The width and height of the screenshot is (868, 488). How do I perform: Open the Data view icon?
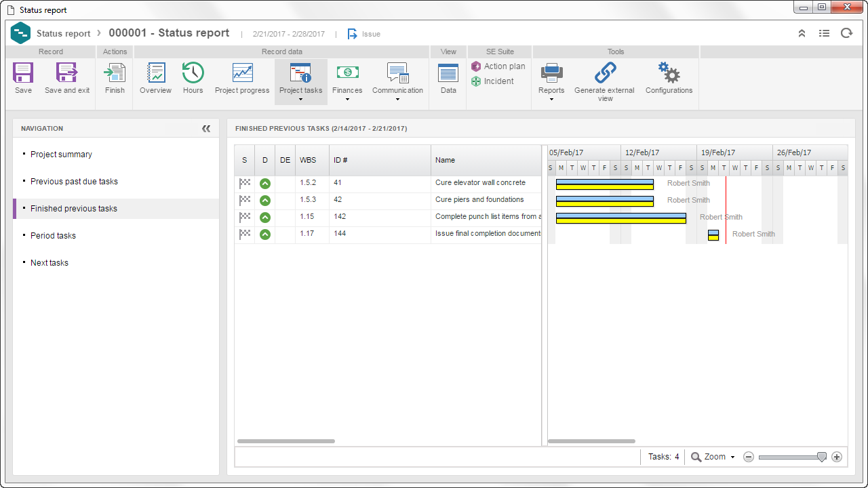pyautogui.click(x=448, y=73)
